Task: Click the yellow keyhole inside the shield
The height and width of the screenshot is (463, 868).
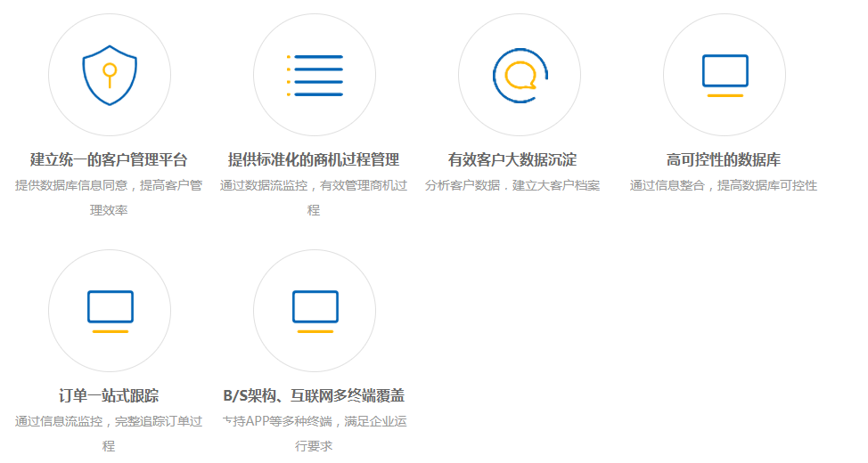Action: coord(109,73)
